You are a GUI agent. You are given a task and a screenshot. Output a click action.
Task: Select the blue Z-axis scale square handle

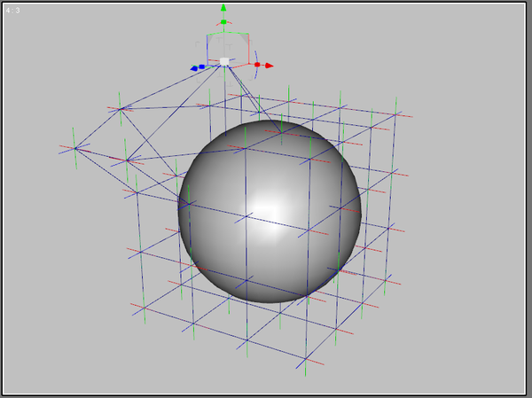coord(202,66)
